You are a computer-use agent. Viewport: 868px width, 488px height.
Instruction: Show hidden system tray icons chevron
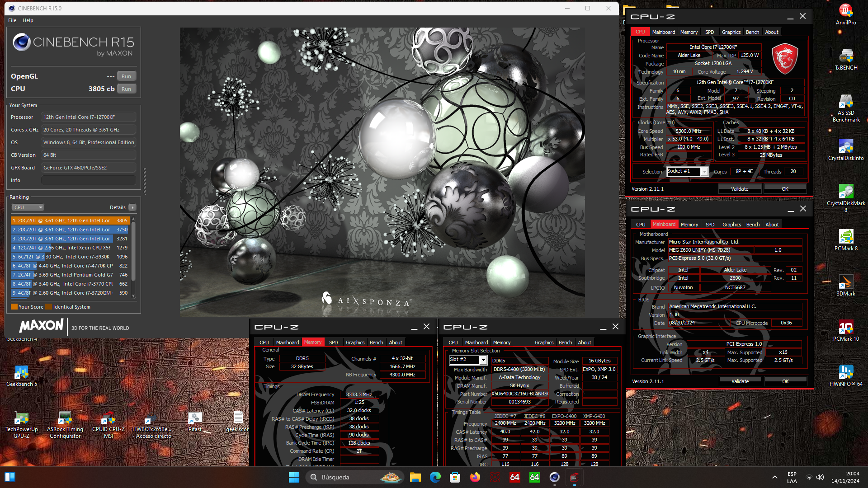click(774, 477)
